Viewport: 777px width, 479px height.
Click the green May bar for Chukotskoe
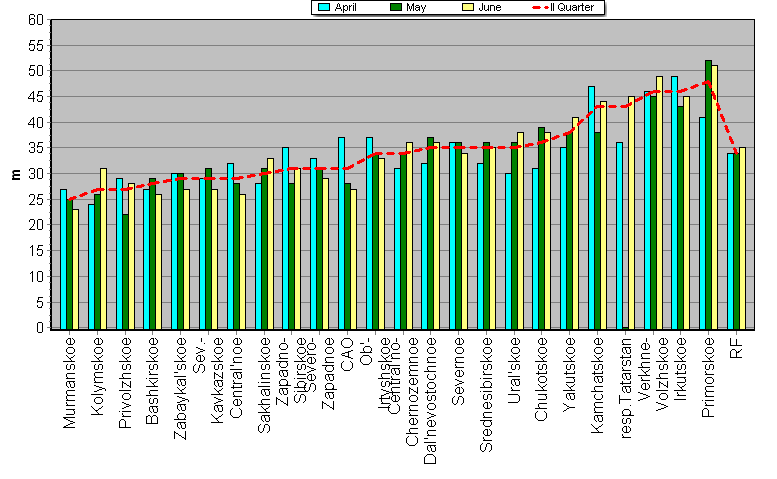(x=541, y=228)
